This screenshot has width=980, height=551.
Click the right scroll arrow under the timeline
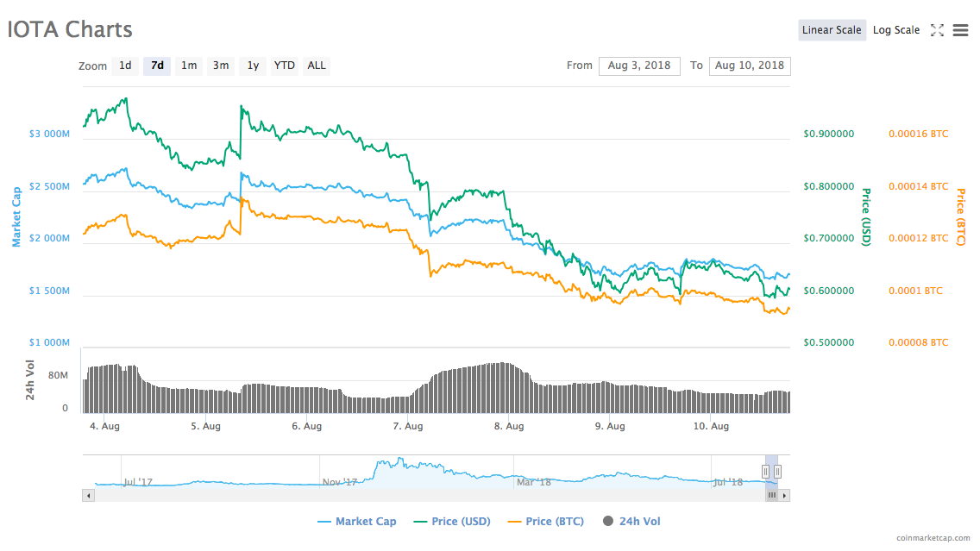point(785,495)
